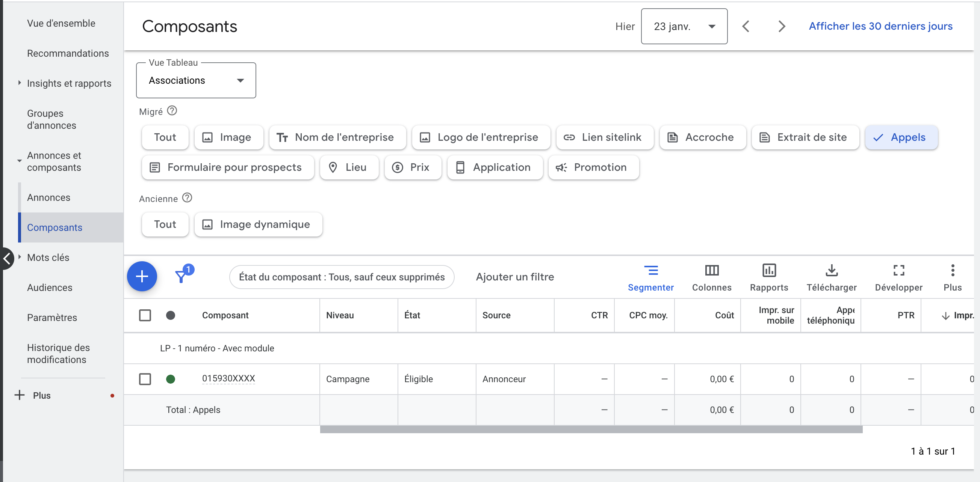The image size is (980, 482).
Task: Expand Insights et rapports section
Action: tap(20, 83)
